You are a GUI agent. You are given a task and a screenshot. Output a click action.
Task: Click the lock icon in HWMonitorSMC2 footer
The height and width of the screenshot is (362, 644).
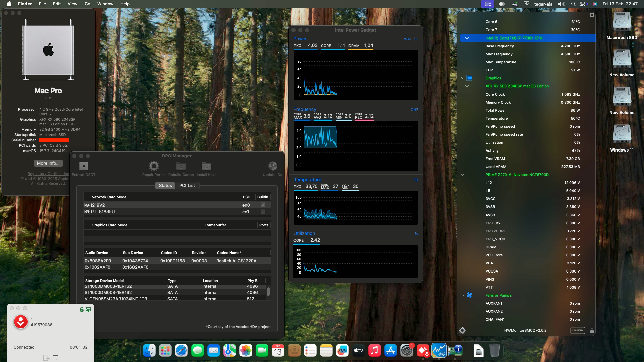point(592,331)
